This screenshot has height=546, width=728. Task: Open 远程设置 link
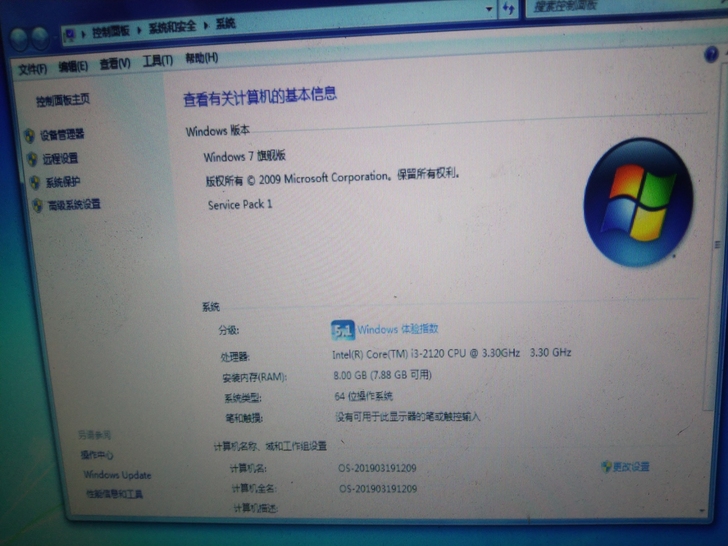(60, 158)
